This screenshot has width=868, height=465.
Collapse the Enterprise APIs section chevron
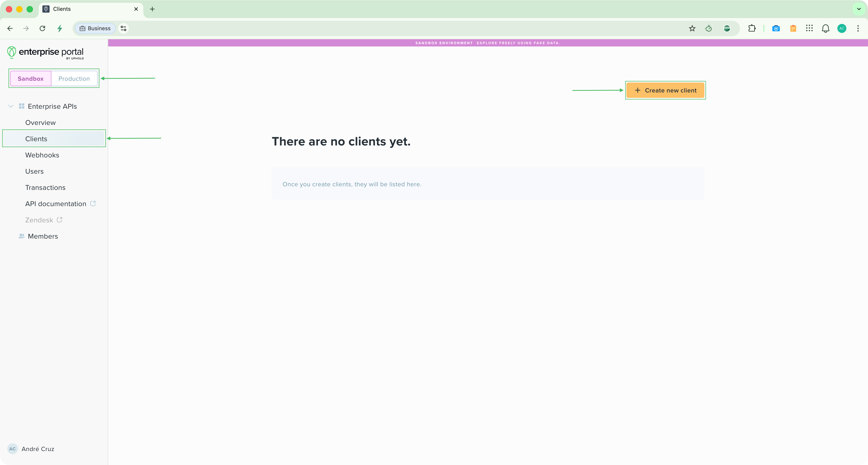(x=11, y=106)
